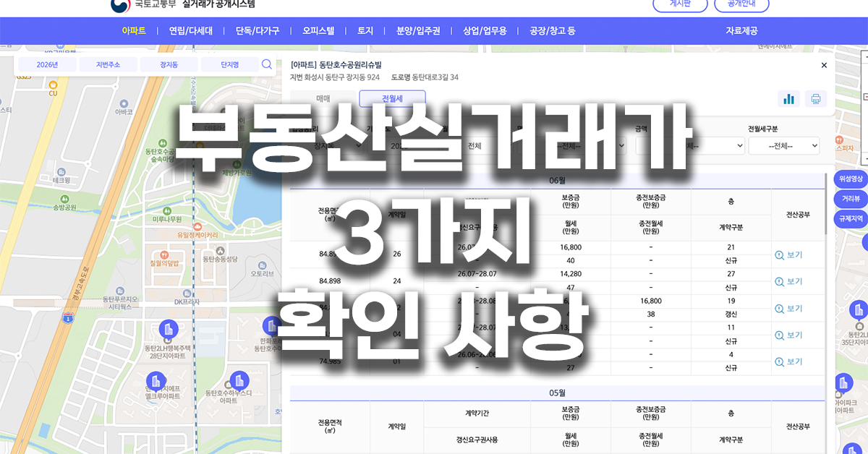Toggle the 위성영상 satellite view

(851, 179)
